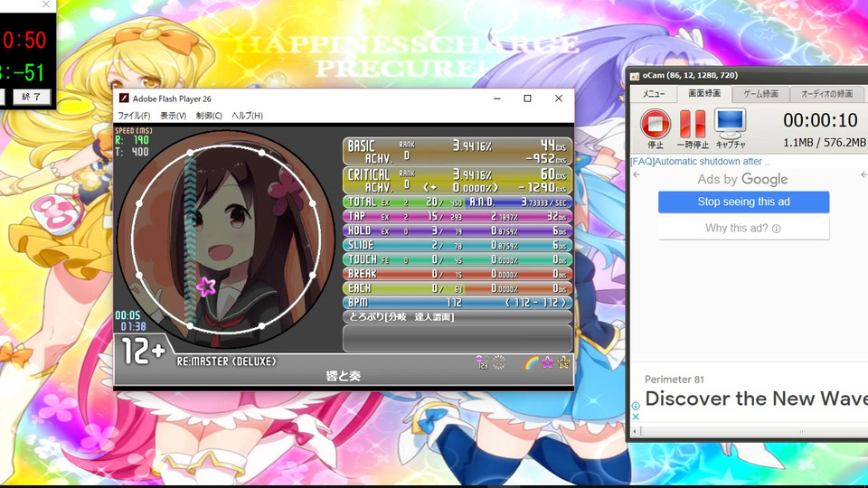Click the Discover the New Wave ad headline
The width and height of the screenshot is (868, 488).
tap(756, 399)
